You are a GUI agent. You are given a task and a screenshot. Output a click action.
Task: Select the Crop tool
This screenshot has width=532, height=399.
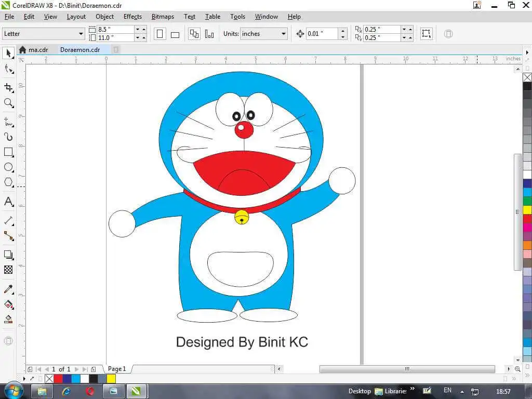point(8,87)
